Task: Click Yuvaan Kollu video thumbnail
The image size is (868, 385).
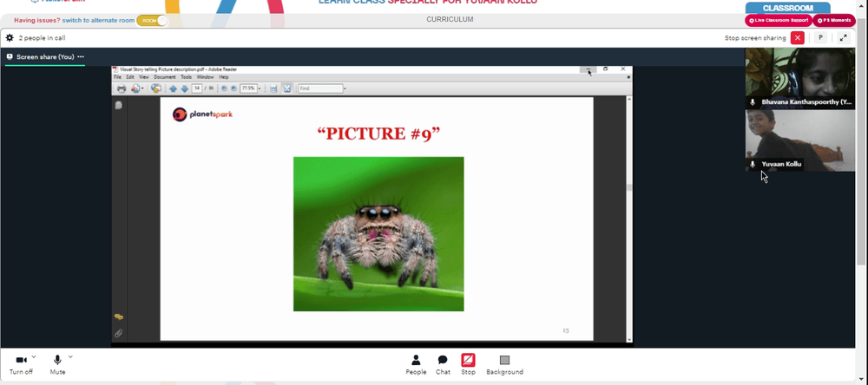Action: pyautogui.click(x=800, y=140)
